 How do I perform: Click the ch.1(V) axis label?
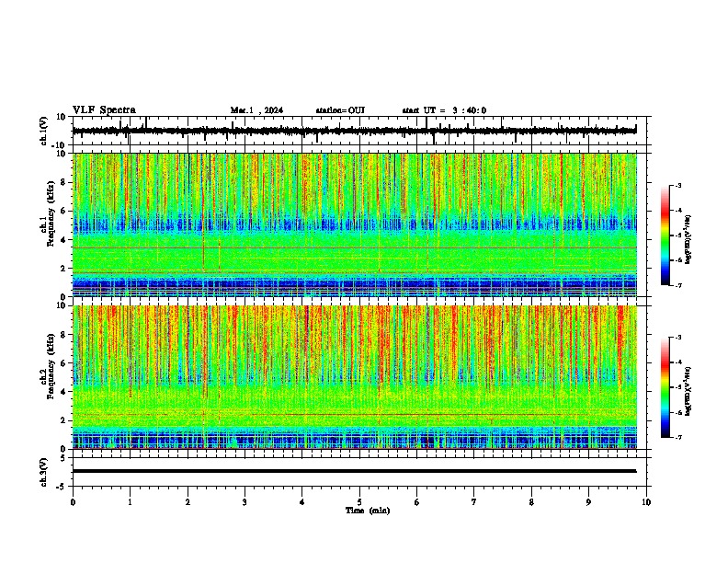[x=44, y=131]
